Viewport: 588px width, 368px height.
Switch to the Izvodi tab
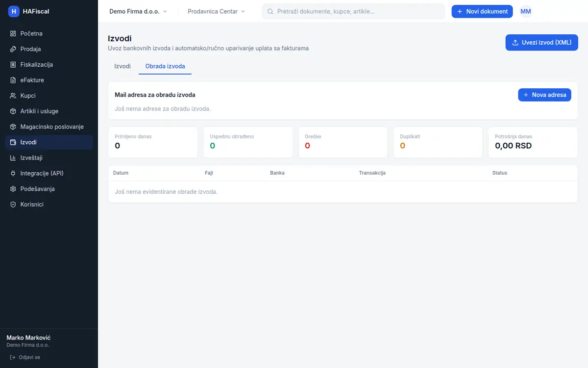coord(122,66)
